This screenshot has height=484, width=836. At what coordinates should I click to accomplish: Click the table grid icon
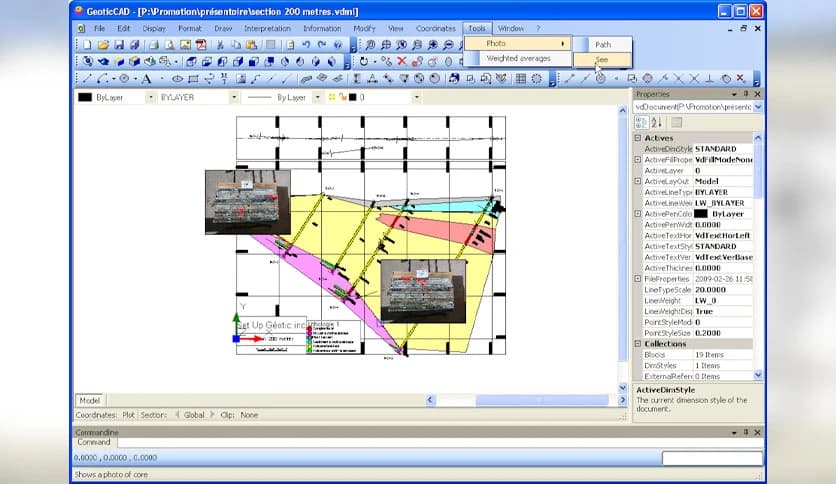[x=521, y=79]
